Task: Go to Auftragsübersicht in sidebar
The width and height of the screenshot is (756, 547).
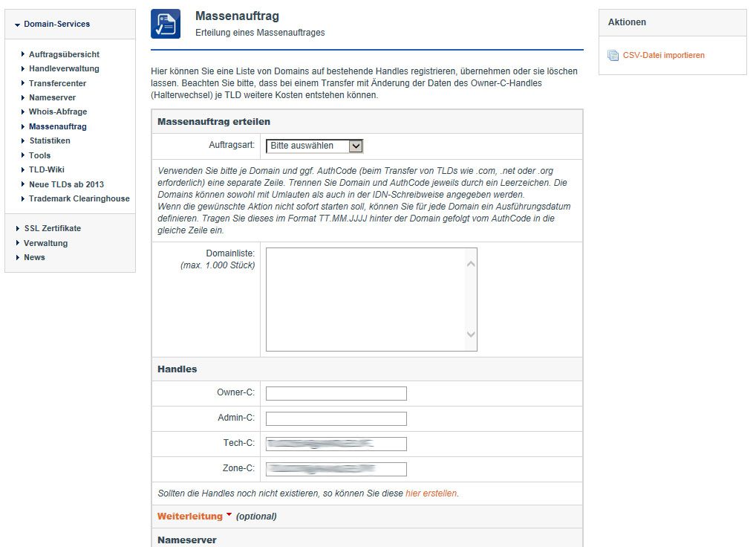Action: pyautogui.click(x=64, y=55)
